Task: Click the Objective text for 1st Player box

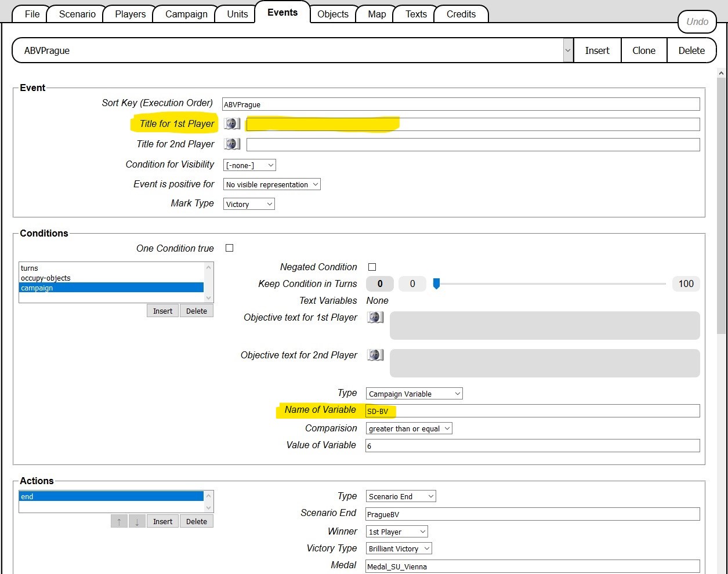Action: [x=545, y=325]
